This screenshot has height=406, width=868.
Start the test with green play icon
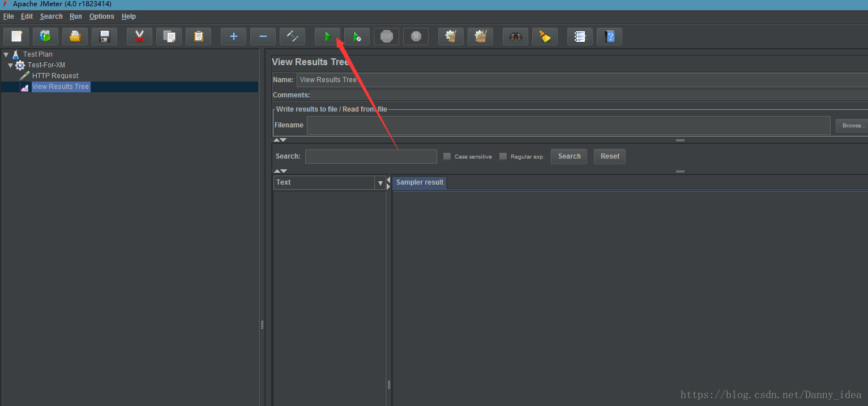327,36
